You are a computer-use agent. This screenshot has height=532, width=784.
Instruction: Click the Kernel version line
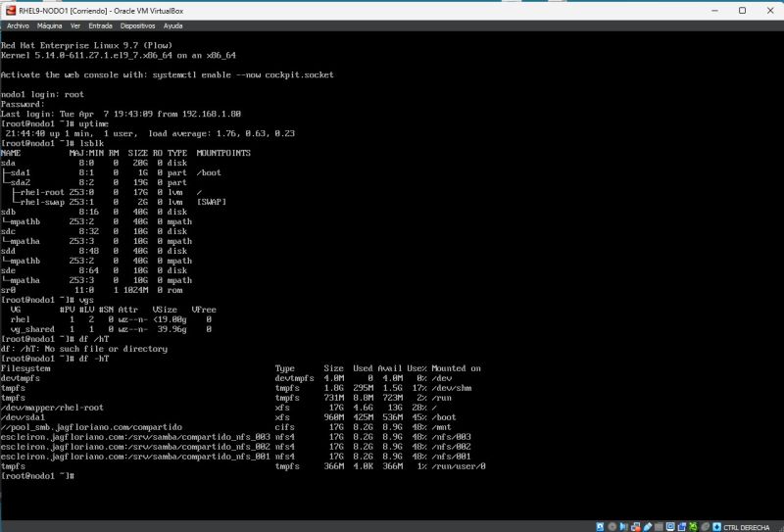click(x=118, y=56)
